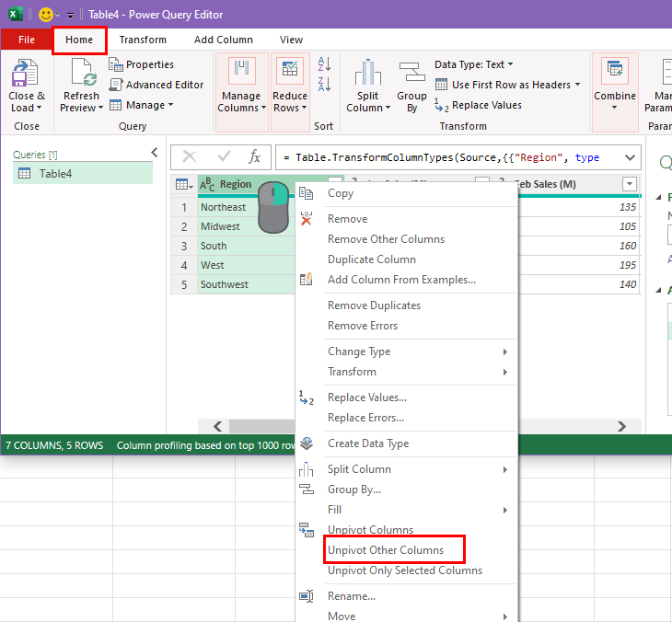This screenshot has width=672, height=622.
Task: Open the Reduce Rows menu
Action: pyautogui.click(x=290, y=92)
